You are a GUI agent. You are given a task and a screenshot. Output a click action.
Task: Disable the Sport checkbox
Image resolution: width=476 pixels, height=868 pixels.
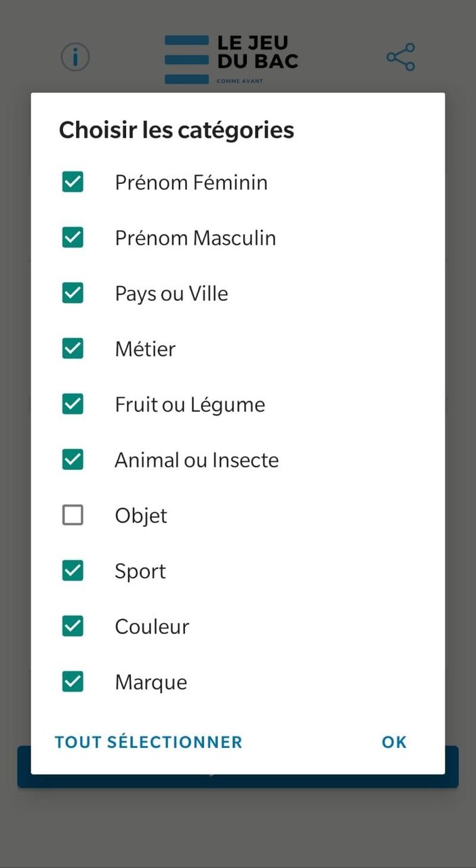[73, 570]
